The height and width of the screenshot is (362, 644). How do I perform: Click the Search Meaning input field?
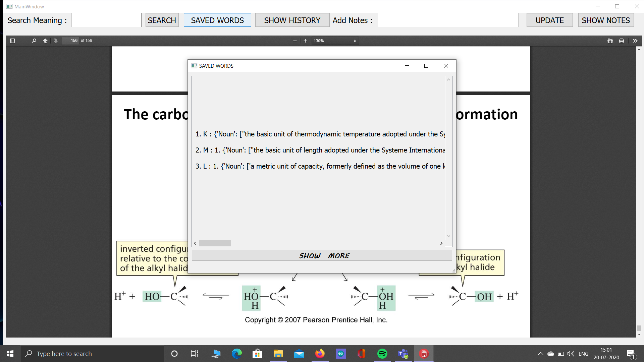click(106, 20)
